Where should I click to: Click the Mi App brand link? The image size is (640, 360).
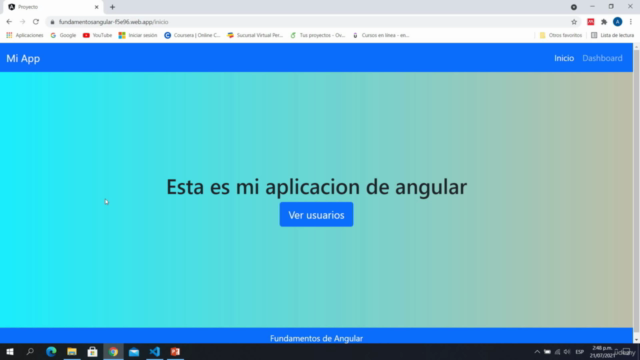(x=23, y=58)
